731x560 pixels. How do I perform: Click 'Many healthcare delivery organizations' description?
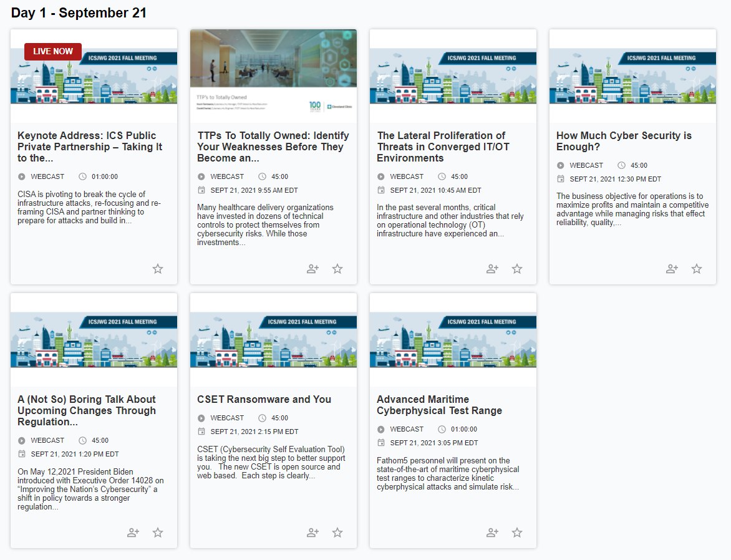point(265,224)
